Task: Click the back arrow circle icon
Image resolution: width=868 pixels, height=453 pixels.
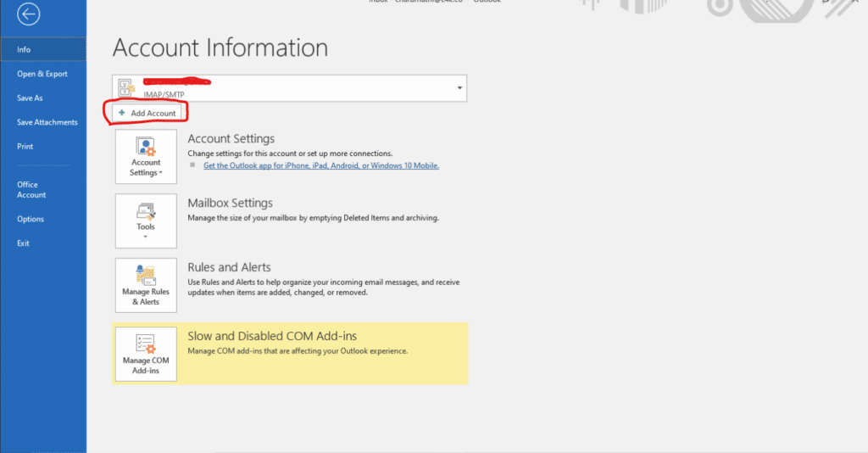Action: click(x=31, y=14)
